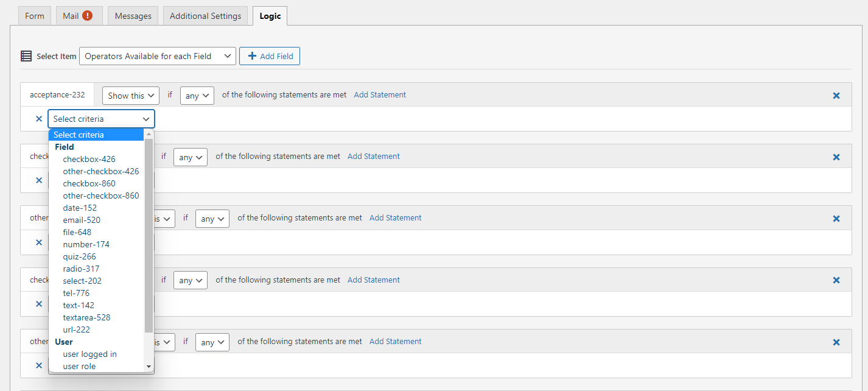Remove the last visible rule using its X
The width and height of the screenshot is (868, 391).
point(836,342)
